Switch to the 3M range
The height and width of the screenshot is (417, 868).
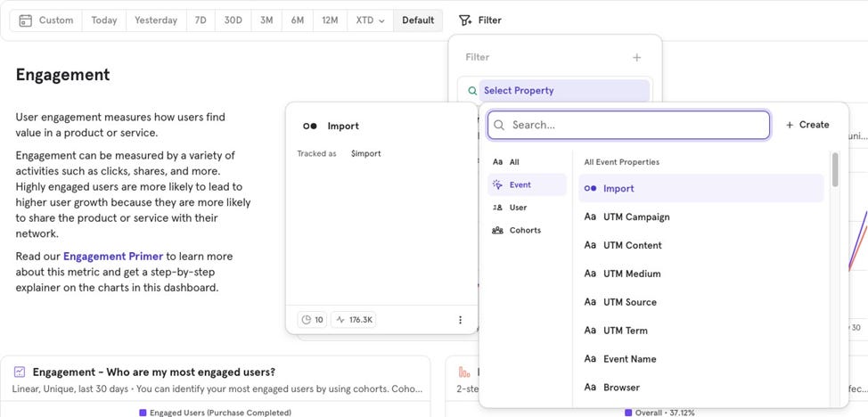[x=266, y=20]
